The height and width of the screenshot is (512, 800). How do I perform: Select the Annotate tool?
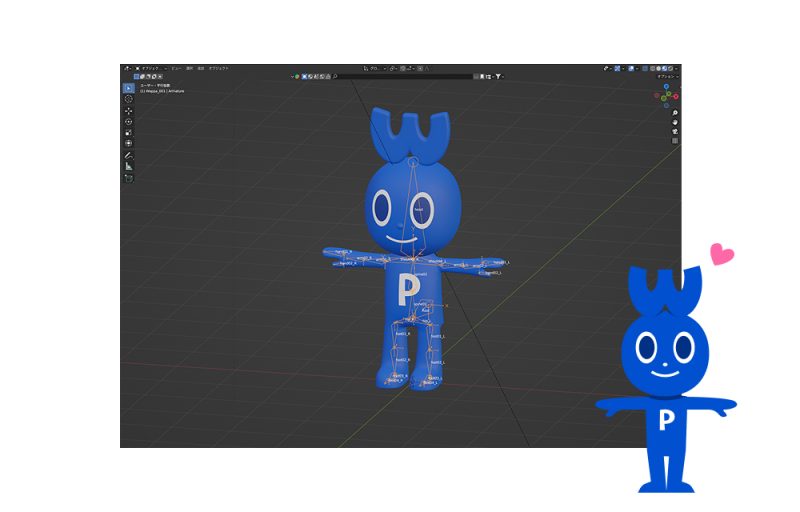pos(128,156)
